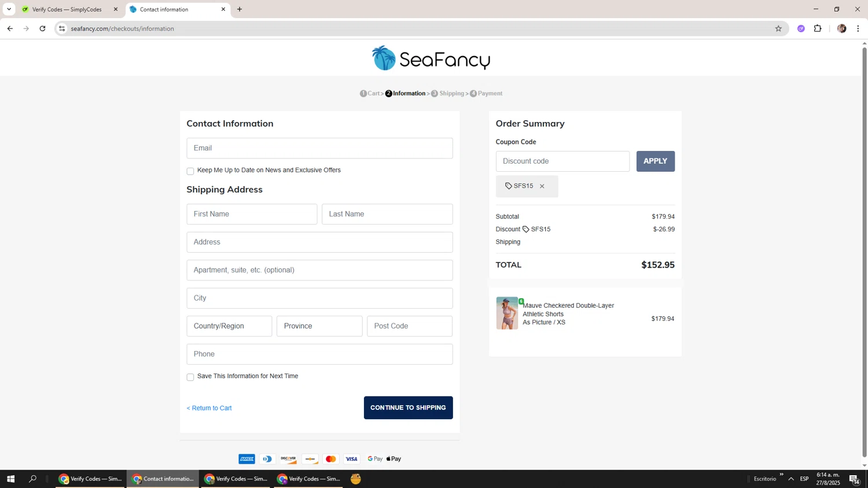Screen dimensions: 868x488
Task: Open the browser extensions puzzle icon
Action: click(x=818, y=28)
